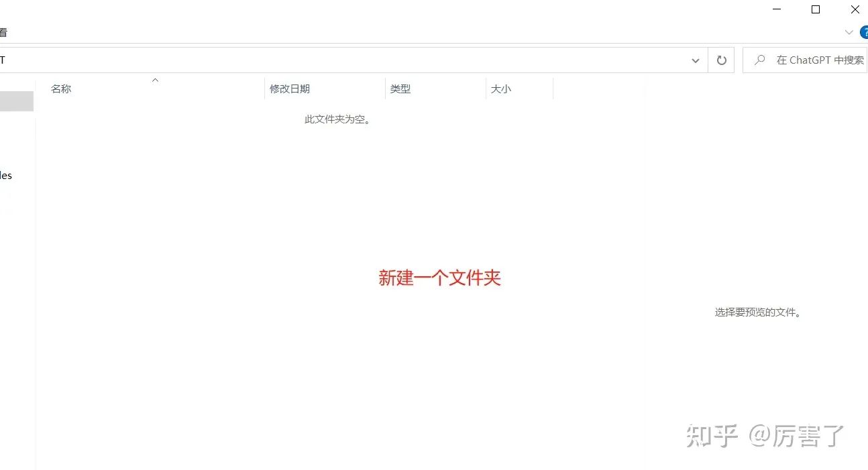The width and height of the screenshot is (868, 470).
Task: Click the magnifier icon in search box
Action: (x=759, y=60)
